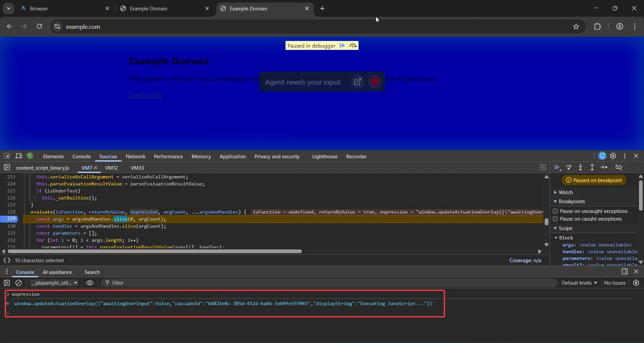
Task: Deactivate breakpoints using the toolbar icon
Action: 619,167
